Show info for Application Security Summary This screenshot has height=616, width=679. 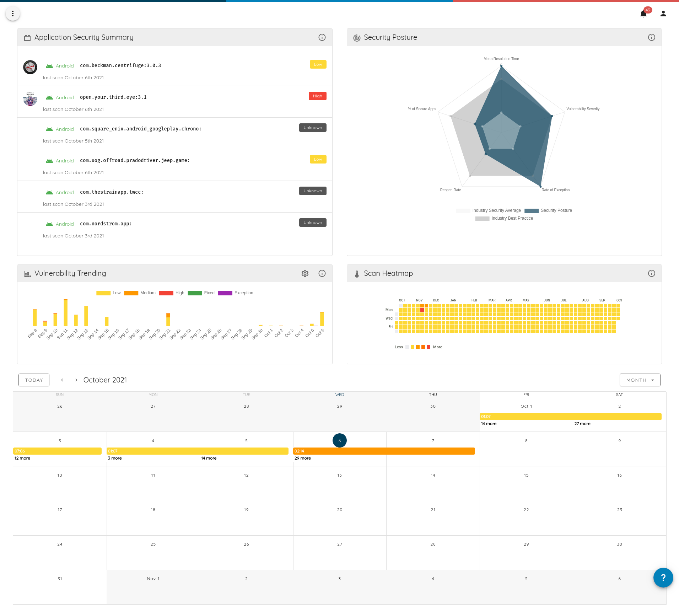322,37
